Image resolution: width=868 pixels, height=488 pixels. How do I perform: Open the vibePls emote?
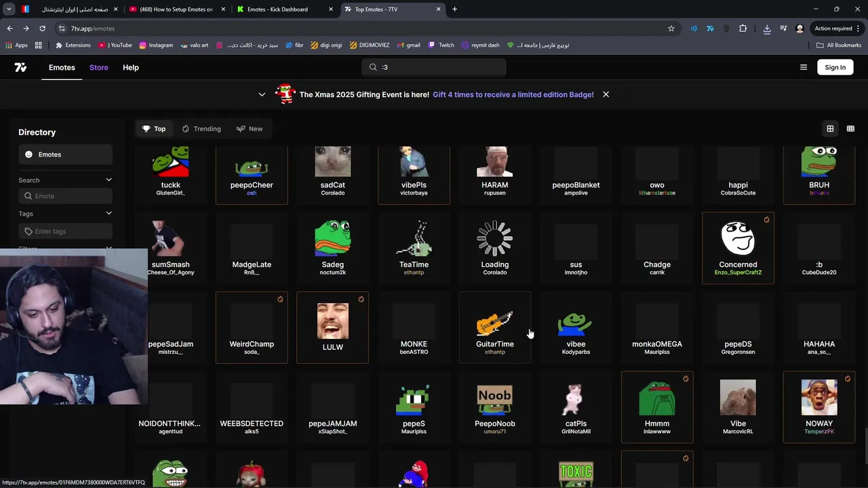pyautogui.click(x=414, y=175)
